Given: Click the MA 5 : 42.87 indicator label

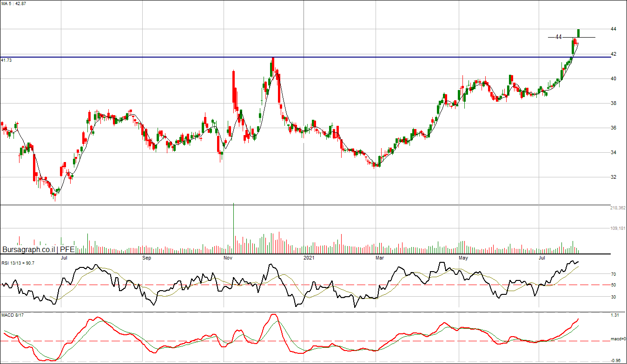Looking at the screenshot, I should [14, 3].
